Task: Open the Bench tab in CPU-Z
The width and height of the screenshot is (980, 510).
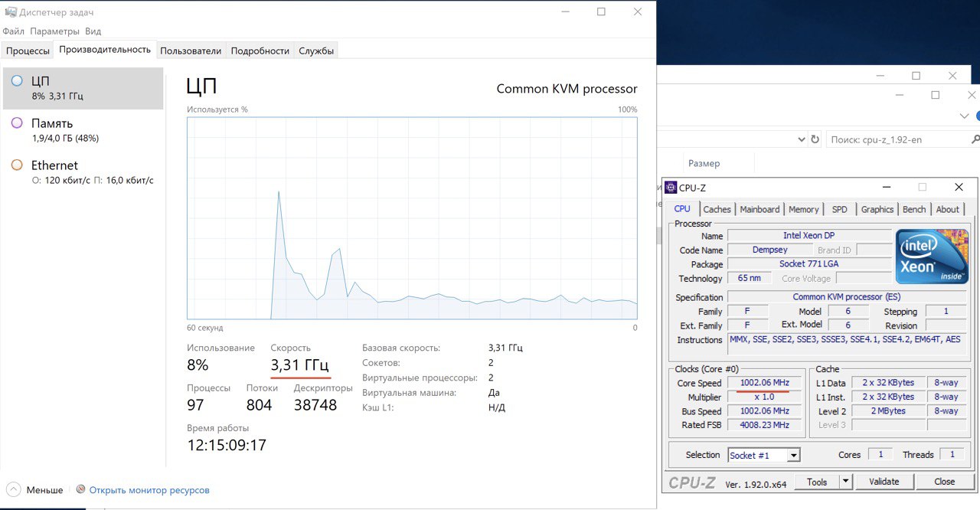Action: (914, 209)
